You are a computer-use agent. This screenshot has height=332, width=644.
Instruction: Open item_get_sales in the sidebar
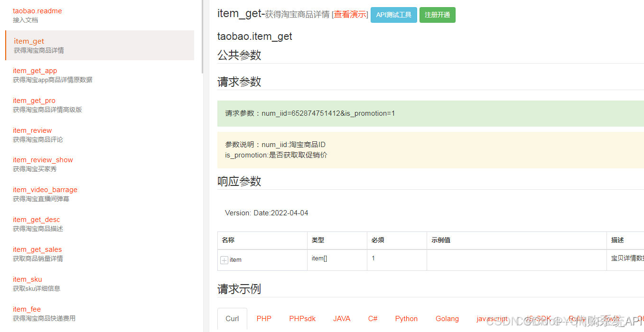37,249
